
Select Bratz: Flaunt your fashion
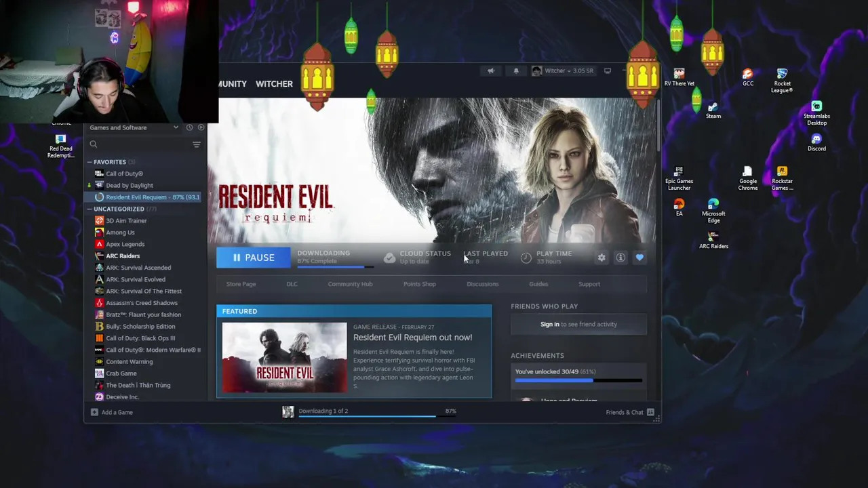point(143,314)
